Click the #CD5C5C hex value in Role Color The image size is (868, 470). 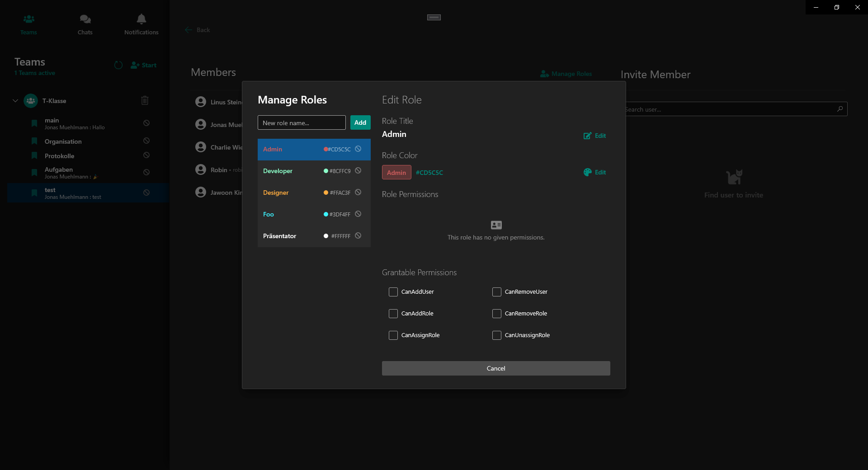pos(429,173)
